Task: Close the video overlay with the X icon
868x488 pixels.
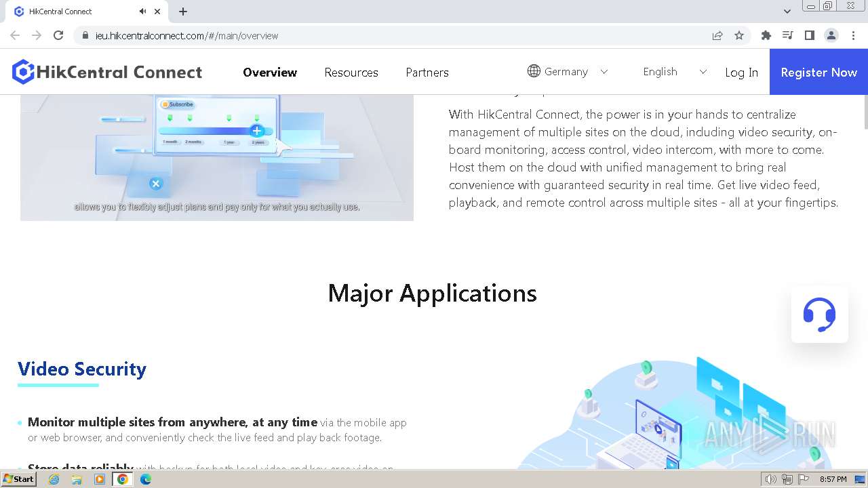Action: 156,183
